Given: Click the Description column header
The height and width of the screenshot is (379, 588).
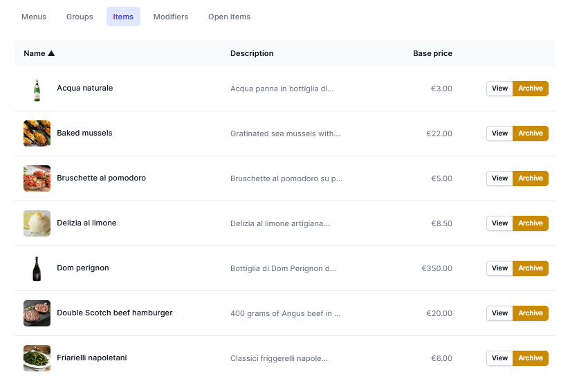Looking at the screenshot, I should point(252,54).
